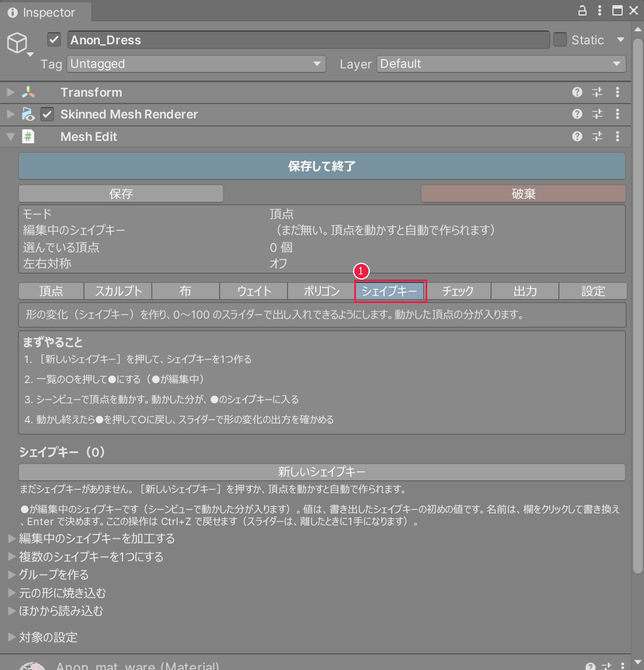Switch to the 布 tab
Viewport: 644px width, 670px height.
[186, 291]
